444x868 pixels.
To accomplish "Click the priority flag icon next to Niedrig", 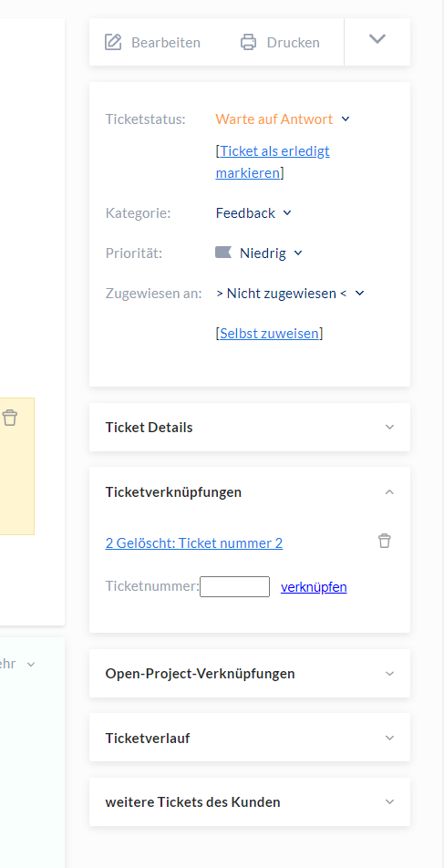I will point(223,253).
